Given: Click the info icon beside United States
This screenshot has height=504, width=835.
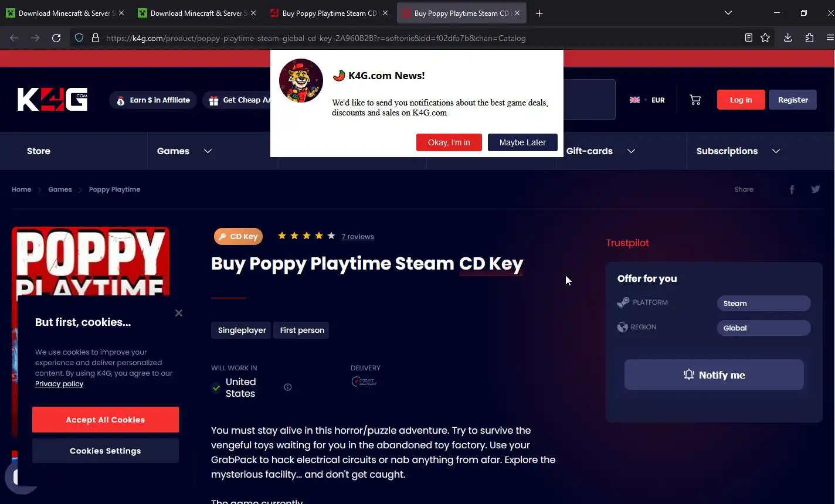Looking at the screenshot, I should point(288,387).
